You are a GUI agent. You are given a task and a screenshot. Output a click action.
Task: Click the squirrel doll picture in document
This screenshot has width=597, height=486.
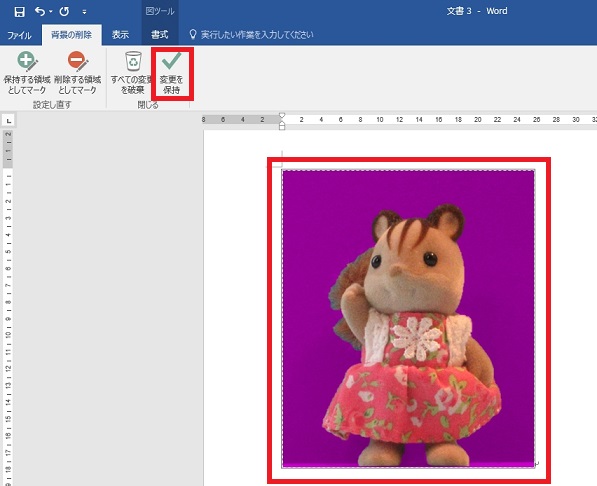click(x=408, y=318)
